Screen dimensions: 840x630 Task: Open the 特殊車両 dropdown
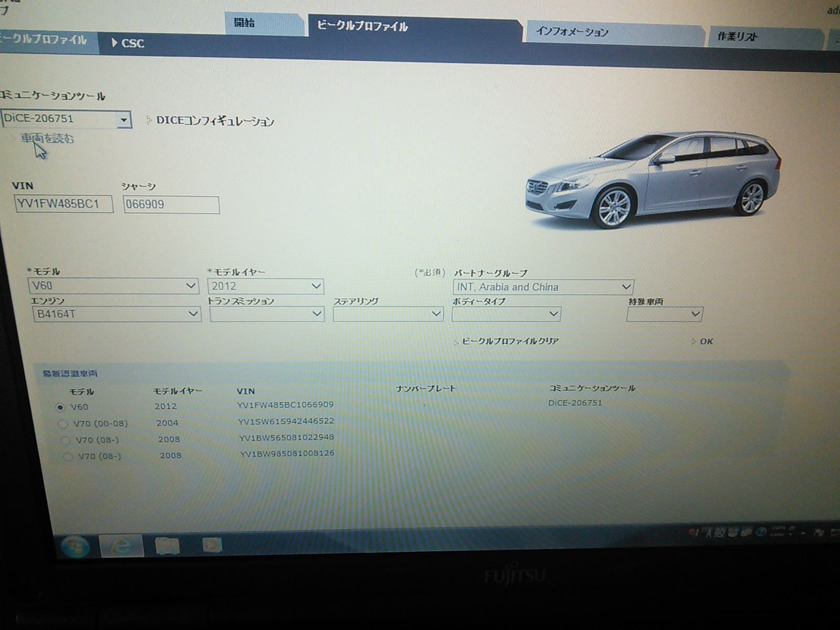point(665,314)
